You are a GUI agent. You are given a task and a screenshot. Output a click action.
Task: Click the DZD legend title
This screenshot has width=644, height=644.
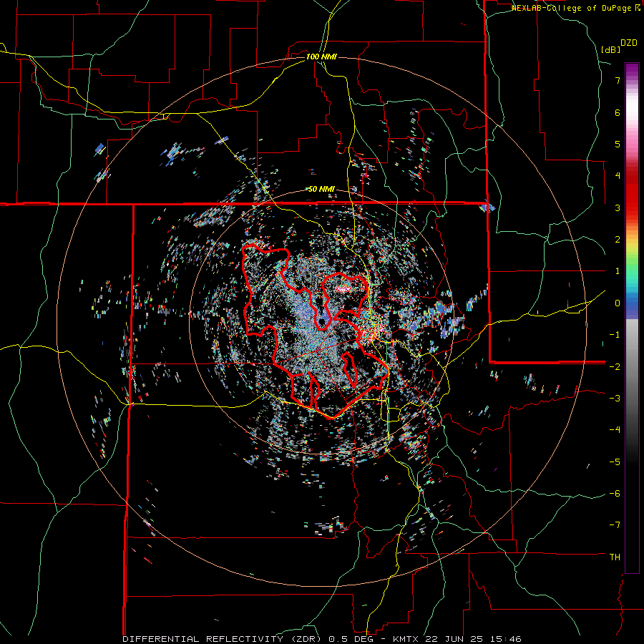(x=629, y=43)
